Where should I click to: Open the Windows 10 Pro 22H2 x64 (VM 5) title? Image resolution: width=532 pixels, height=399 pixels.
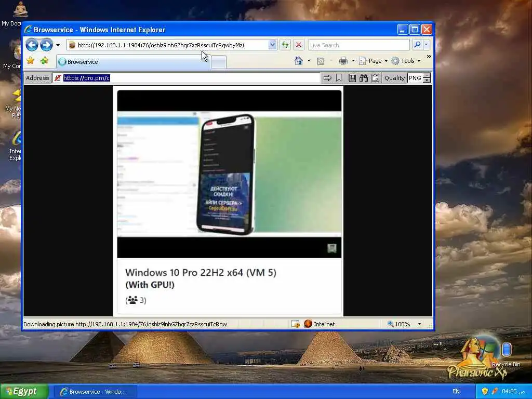pos(201,272)
